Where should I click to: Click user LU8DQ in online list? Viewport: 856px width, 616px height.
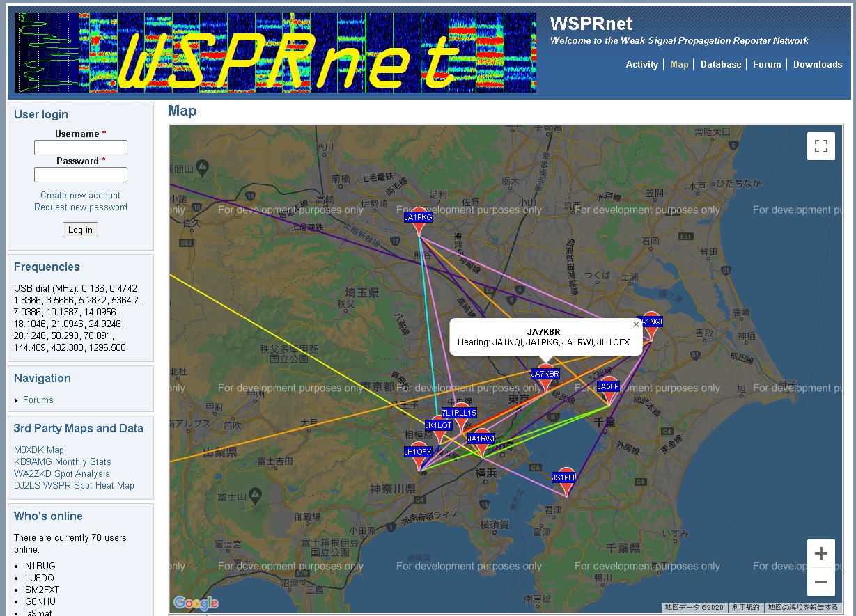[40, 578]
